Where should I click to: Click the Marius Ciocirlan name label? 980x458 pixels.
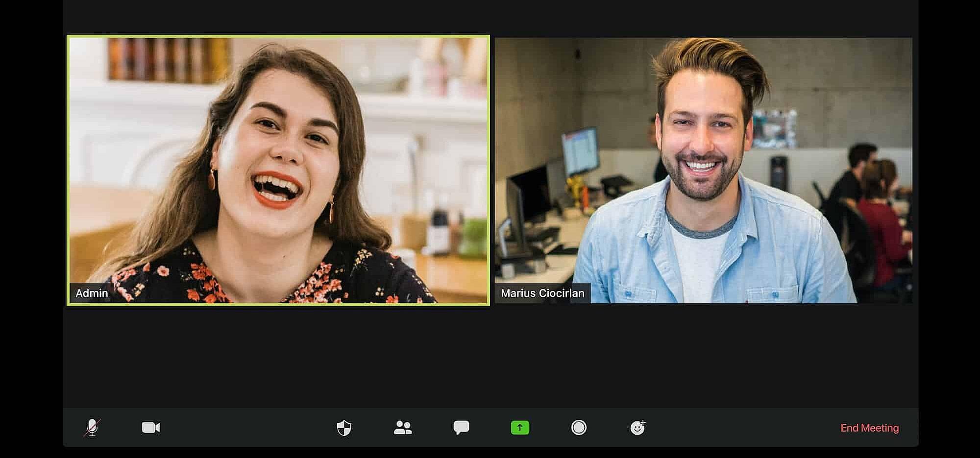tap(542, 294)
